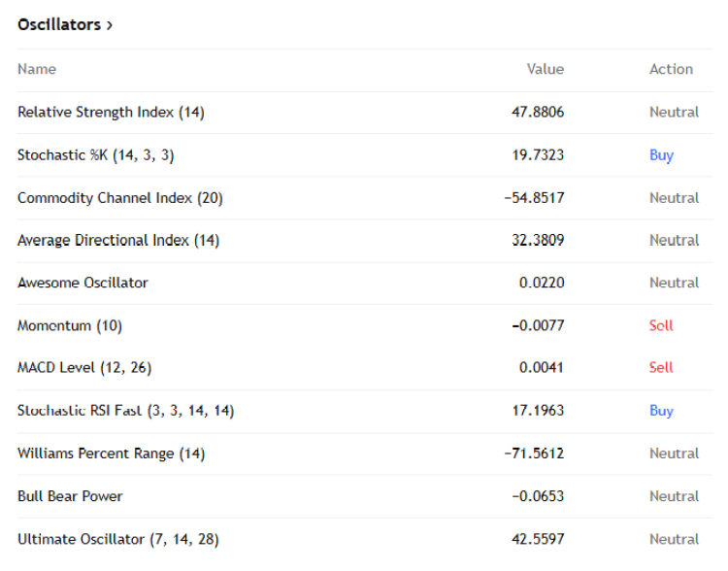
Task: Select Williams Percent Range (14) row
Action: coord(111,453)
